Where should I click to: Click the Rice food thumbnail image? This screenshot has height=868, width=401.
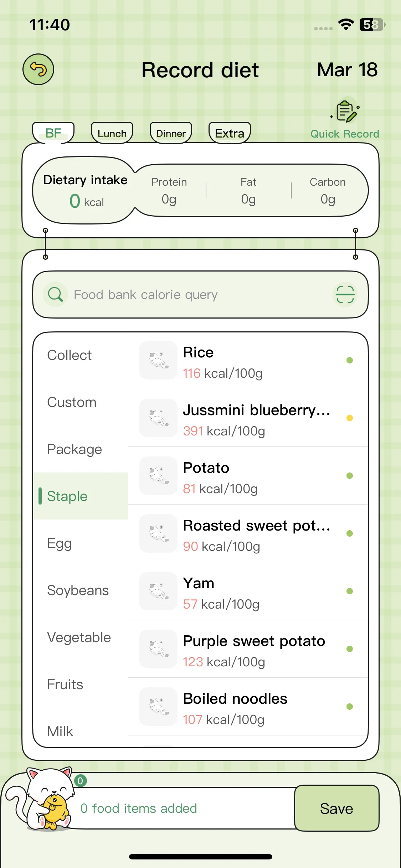[x=158, y=360]
